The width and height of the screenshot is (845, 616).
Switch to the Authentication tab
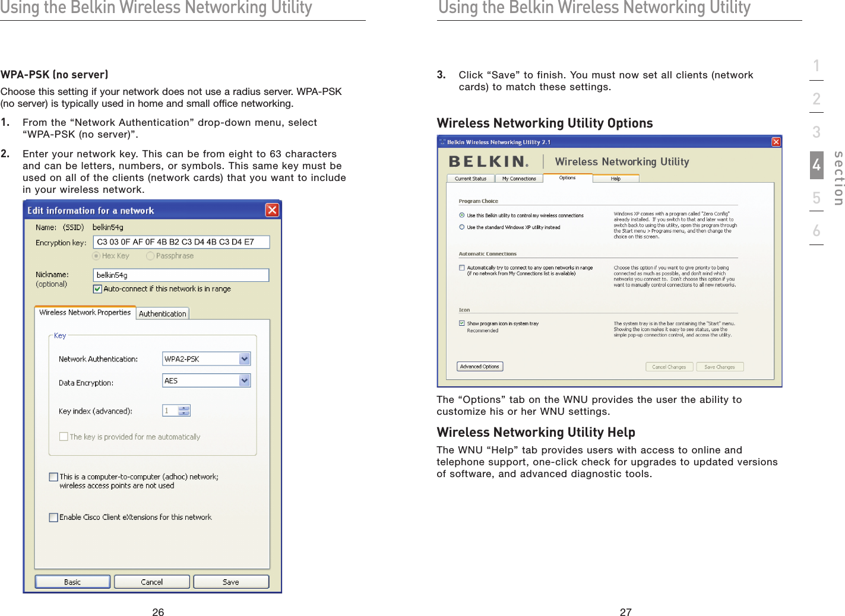pyautogui.click(x=163, y=313)
